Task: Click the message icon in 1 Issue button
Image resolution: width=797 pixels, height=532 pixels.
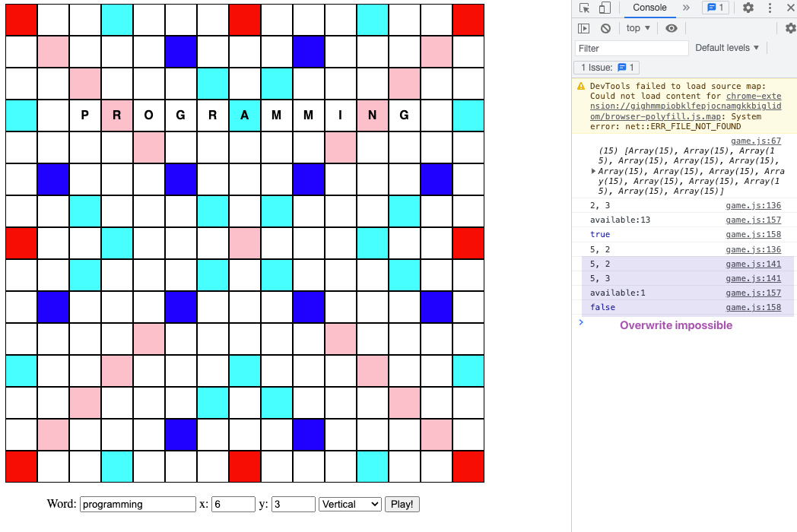Action: click(621, 68)
